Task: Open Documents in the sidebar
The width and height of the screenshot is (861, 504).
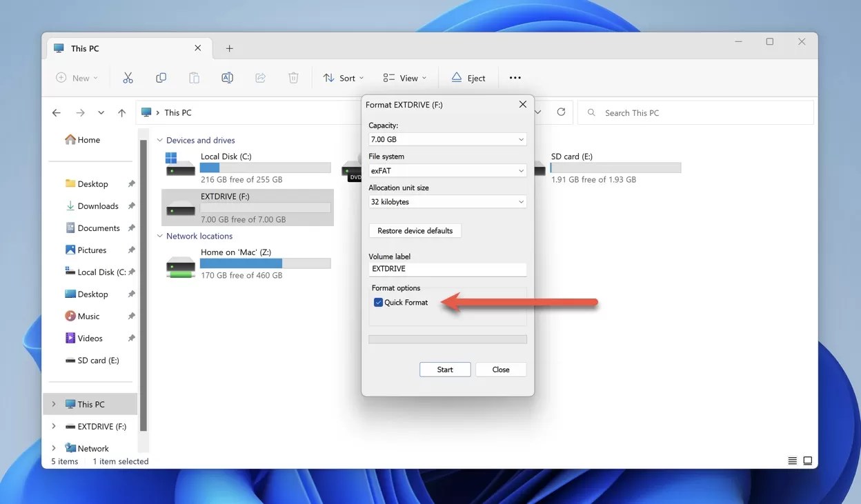Action: (92, 228)
